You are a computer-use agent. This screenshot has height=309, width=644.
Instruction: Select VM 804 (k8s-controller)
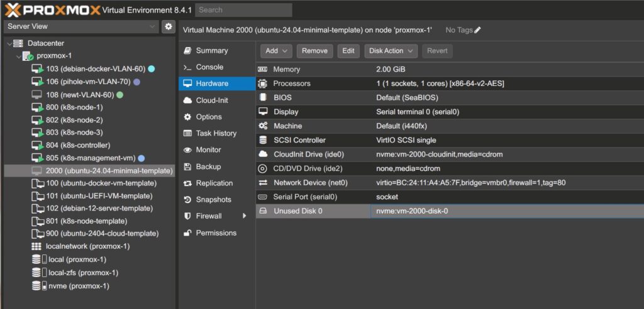(89, 145)
